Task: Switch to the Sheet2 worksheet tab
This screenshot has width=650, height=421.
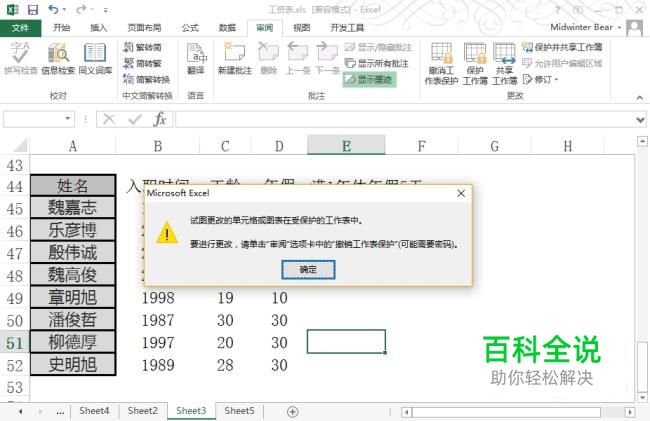Action: click(x=143, y=411)
